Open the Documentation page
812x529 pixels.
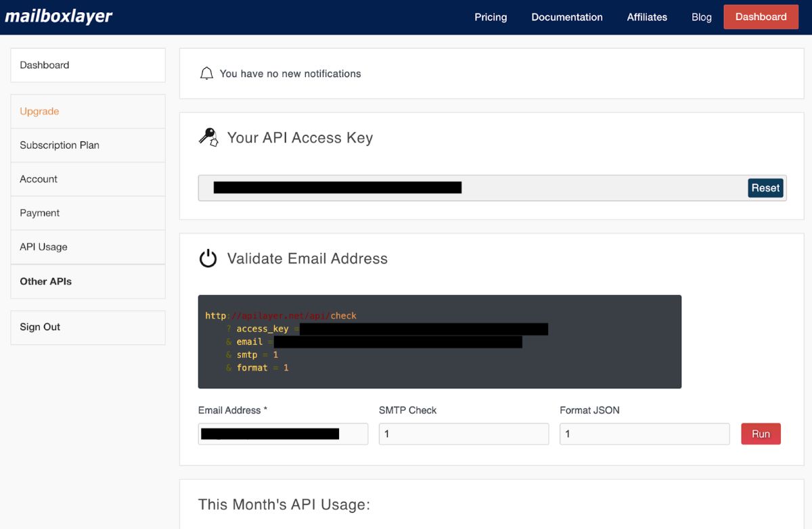tap(566, 17)
